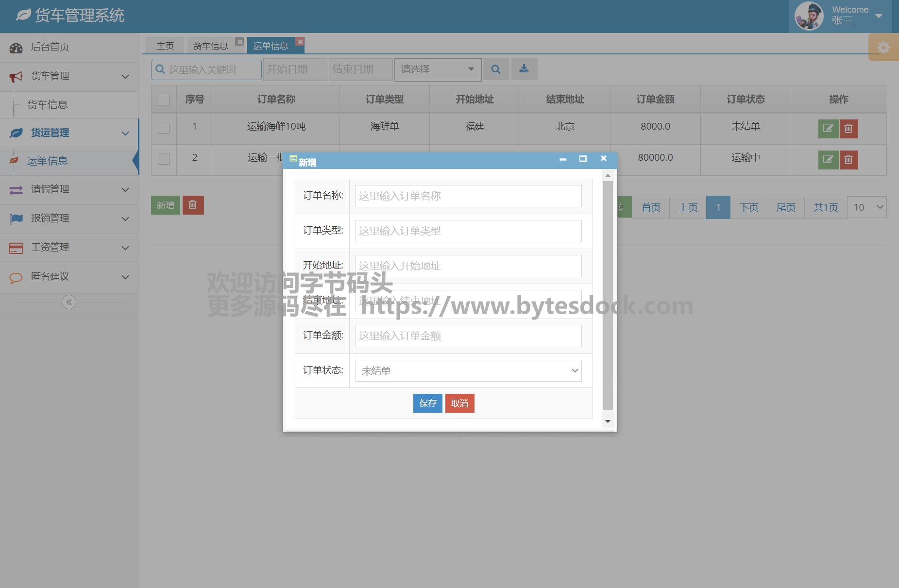Viewport: 899px width, 588px height.
Task: Click the edit icon for row 1
Action: point(828,129)
